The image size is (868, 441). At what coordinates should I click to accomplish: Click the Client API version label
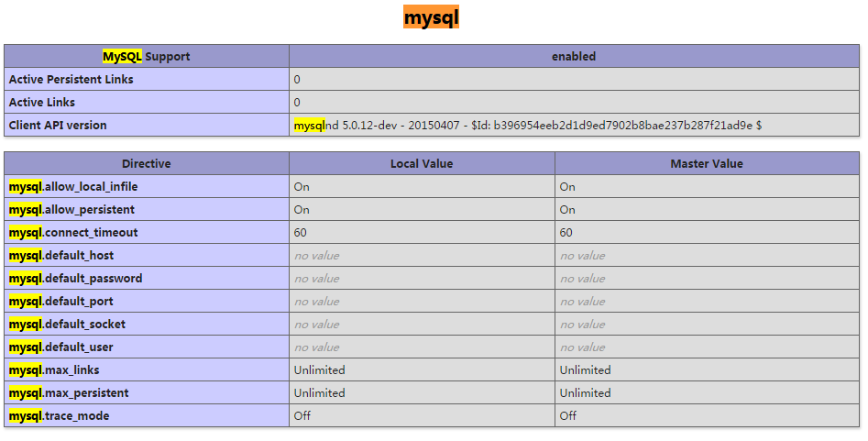point(58,125)
